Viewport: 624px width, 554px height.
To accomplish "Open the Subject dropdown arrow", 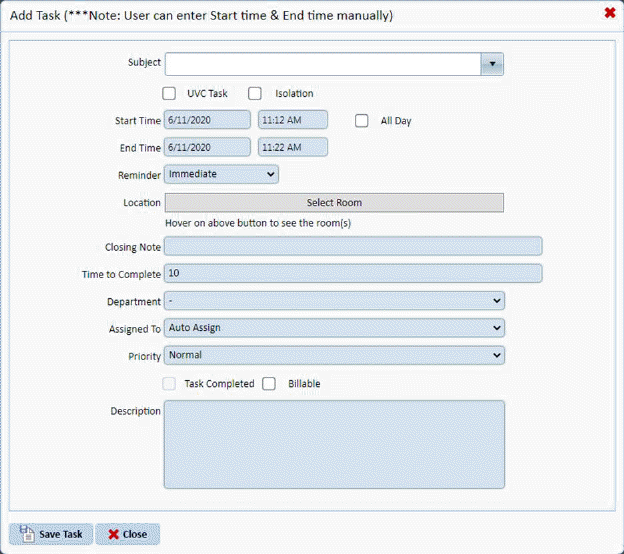I will pyautogui.click(x=491, y=64).
